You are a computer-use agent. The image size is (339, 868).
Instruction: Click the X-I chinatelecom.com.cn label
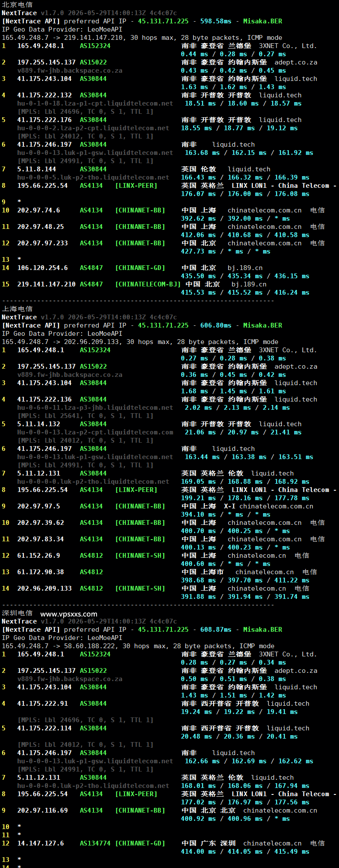click(268, 506)
